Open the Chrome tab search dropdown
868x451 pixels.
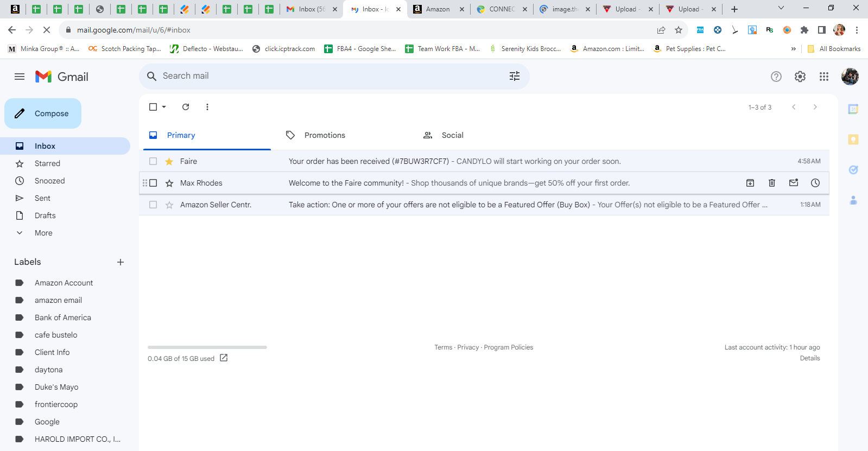[781, 8]
